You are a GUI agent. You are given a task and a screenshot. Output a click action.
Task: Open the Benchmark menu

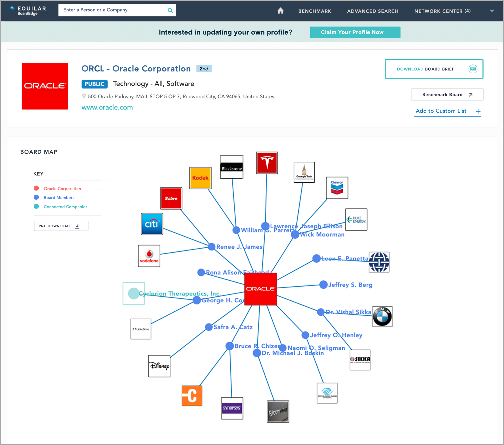pos(315,11)
